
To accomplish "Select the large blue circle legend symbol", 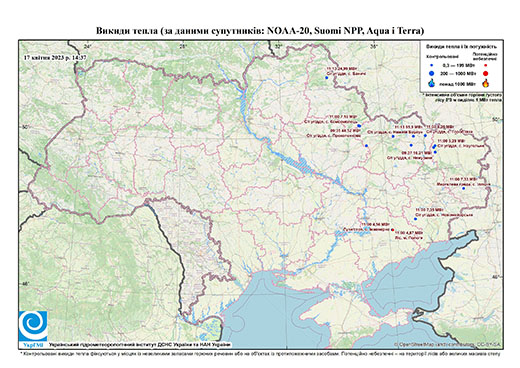I will coord(432,73).
